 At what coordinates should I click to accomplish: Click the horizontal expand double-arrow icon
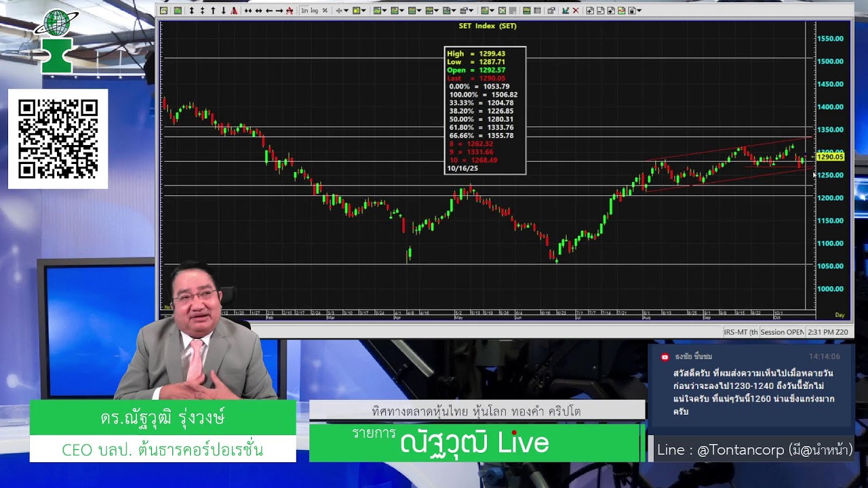(258, 11)
